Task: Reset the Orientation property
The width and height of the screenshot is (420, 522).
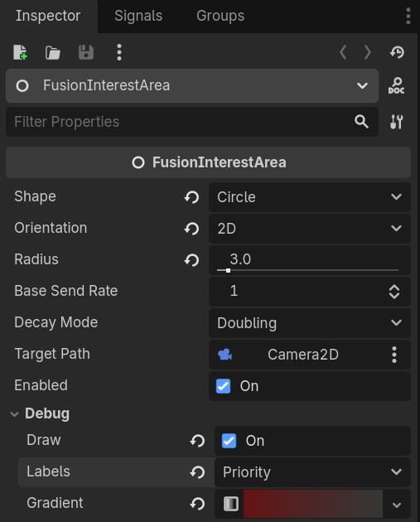Action: pyautogui.click(x=191, y=229)
